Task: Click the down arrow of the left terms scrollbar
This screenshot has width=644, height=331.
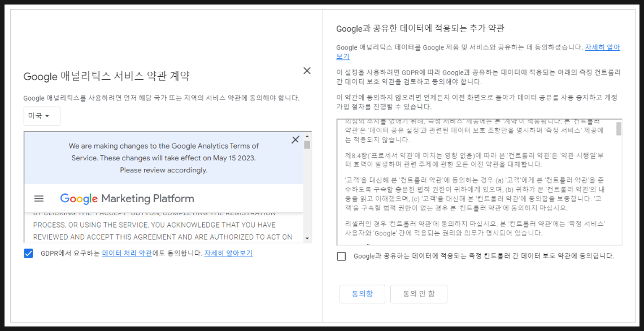Action: [307, 238]
